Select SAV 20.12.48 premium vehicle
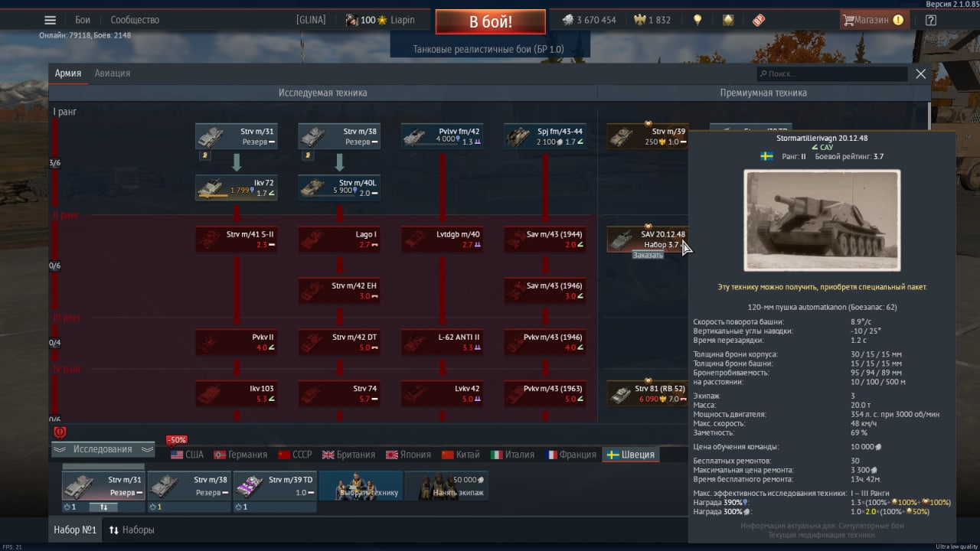 648,240
